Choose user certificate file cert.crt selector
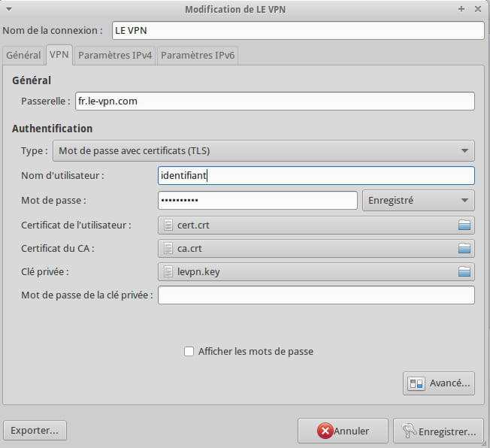Viewport: 490px width, 448px height. [316, 225]
